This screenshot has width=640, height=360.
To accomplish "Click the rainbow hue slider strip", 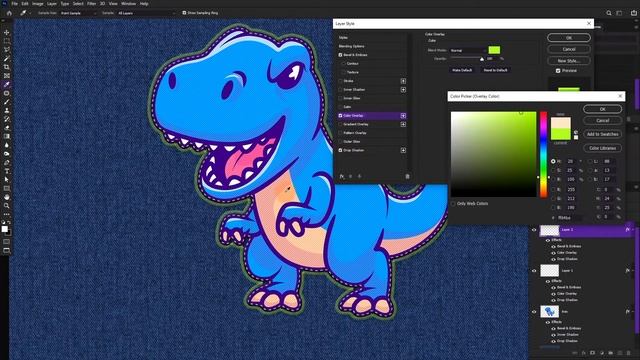I will (543, 154).
